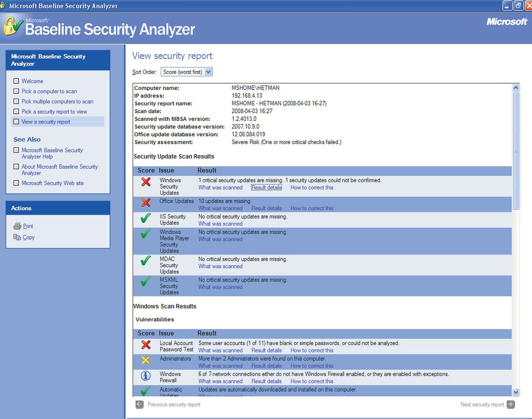Image resolution: width=532 pixels, height=419 pixels.
Task: Click the bullet icon beside Welcome
Action: pos(16,81)
